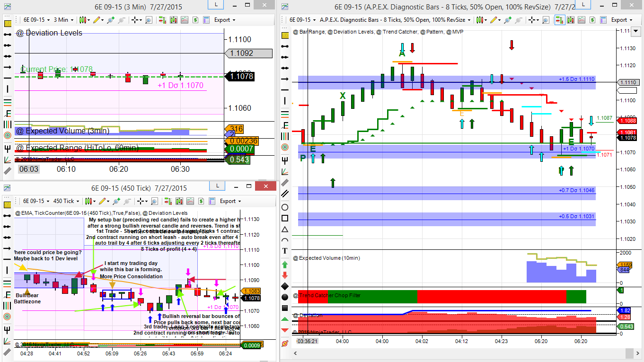Open '3 Min' interval dropdown

pyautogui.click(x=63, y=20)
